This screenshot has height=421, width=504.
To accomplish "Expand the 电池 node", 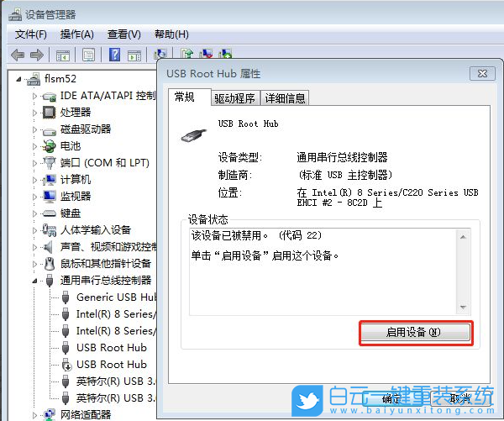I will 34,146.
